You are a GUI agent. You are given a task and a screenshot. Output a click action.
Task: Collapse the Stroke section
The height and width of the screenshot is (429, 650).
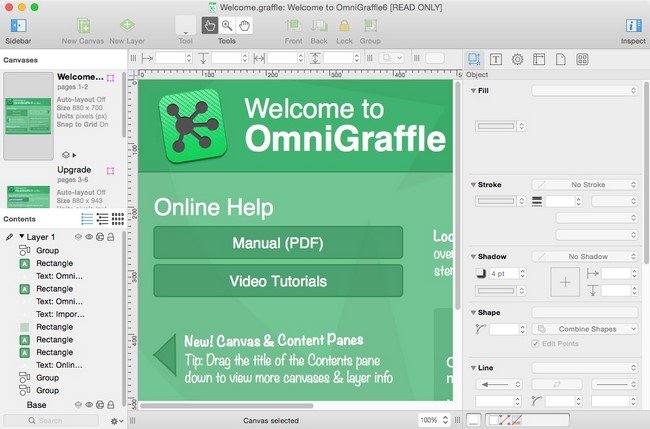(473, 184)
